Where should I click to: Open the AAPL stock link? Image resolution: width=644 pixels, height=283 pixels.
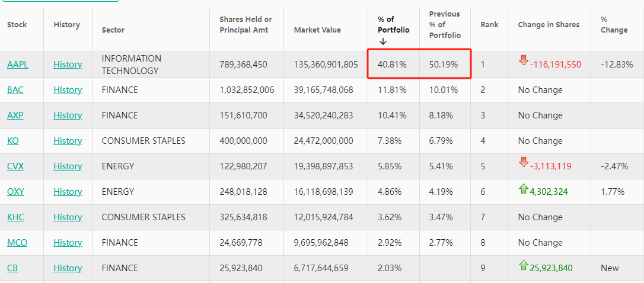click(x=17, y=65)
